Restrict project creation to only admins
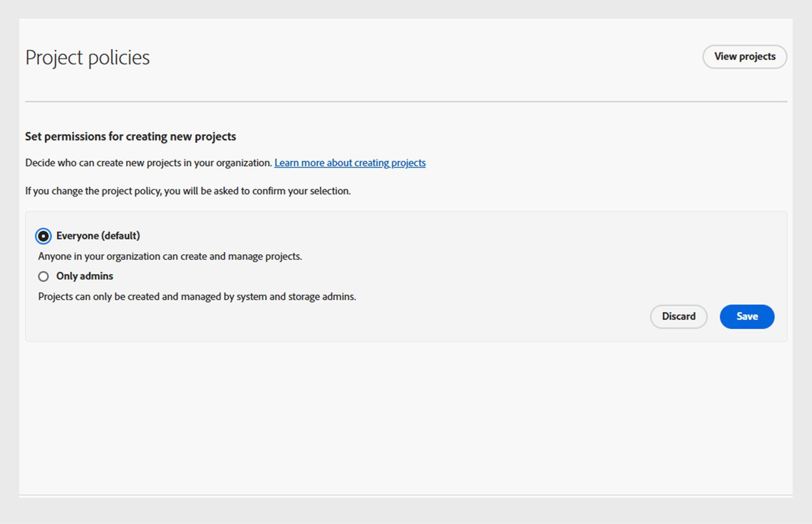The height and width of the screenshot is (524, 812). (44, 276)
